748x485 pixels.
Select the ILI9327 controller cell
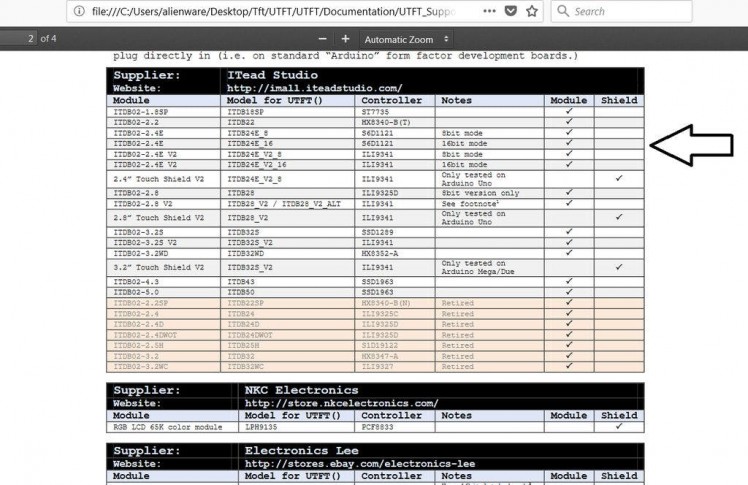tap(395, 367)
